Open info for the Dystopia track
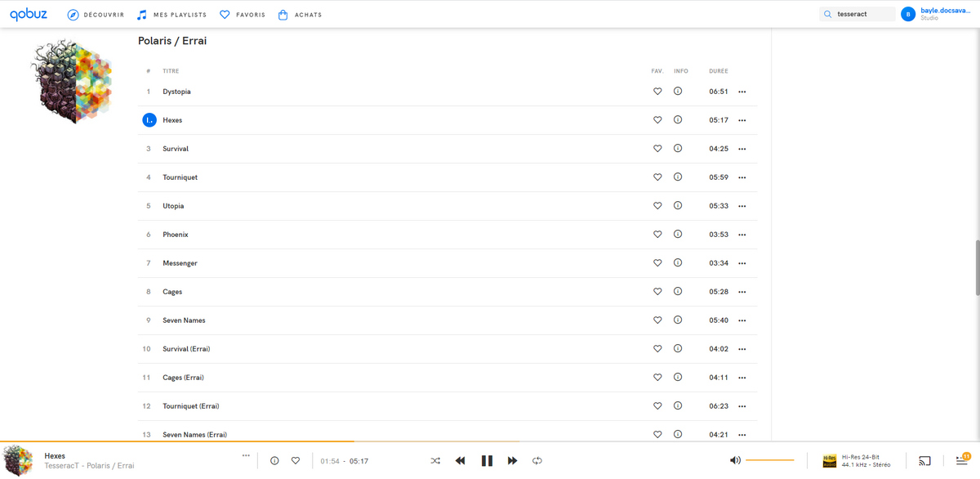Viewport: 980px width, 479px height. [678, 92]
